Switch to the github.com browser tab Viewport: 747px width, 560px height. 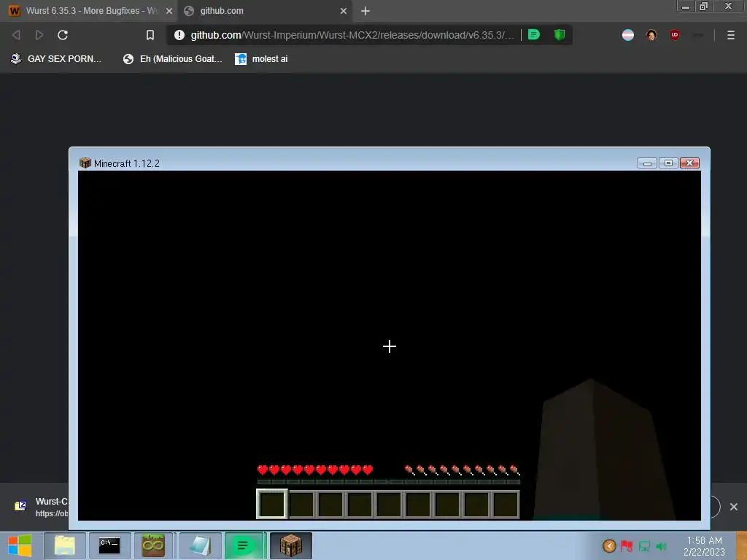[265, 11]
